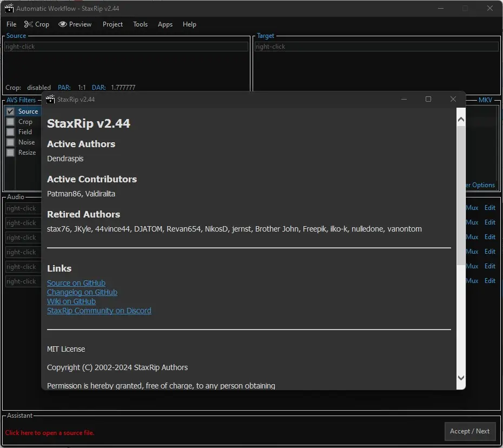Click scroll down arrow in about dialog
503x448 pixels.
coord(461,378)
